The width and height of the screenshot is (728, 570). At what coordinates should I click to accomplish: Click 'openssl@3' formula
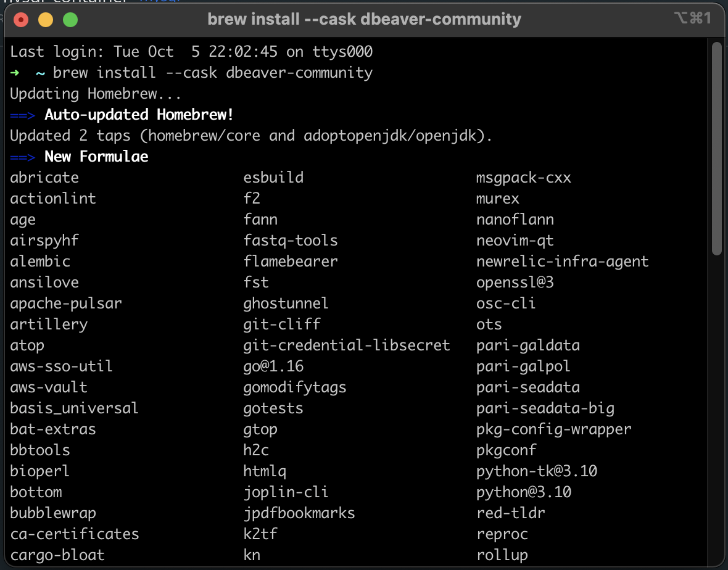pos(515,282)
